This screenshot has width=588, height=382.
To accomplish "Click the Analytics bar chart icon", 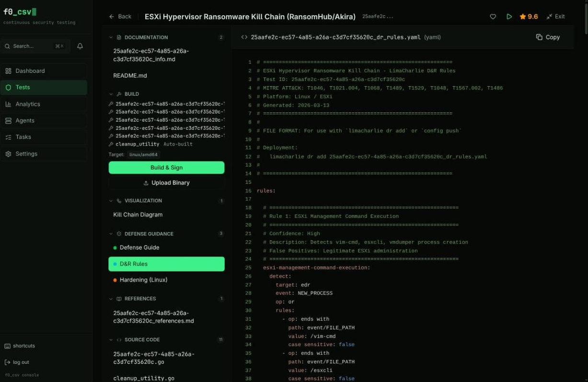I will click(x=8, y=104).
